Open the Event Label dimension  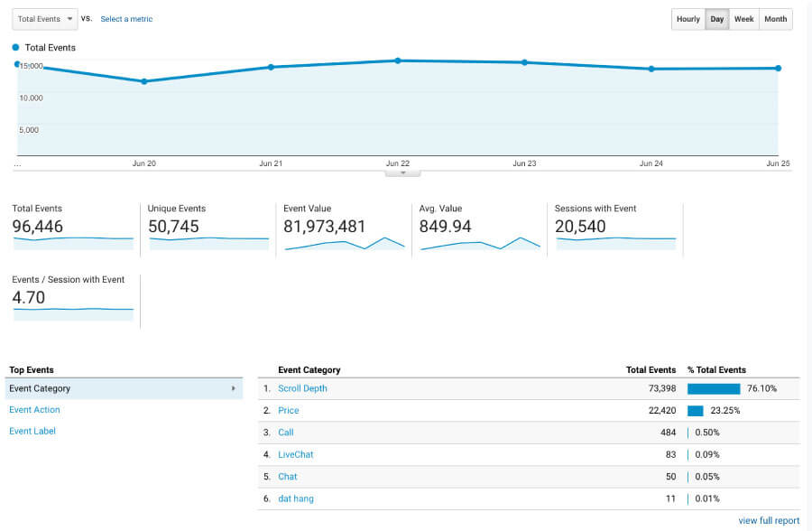coord(32,431)
